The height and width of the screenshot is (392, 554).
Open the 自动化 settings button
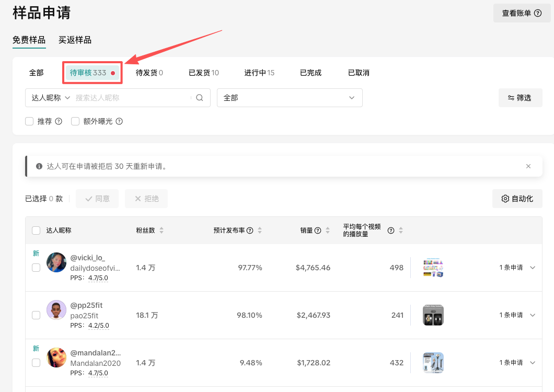coord(517,199)
